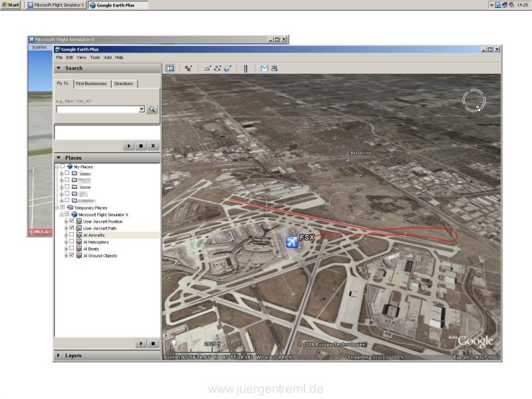This screenshot has width=532, height=399.
Task: Check the AI Helicopters checkbox
Action: [72, 241]
